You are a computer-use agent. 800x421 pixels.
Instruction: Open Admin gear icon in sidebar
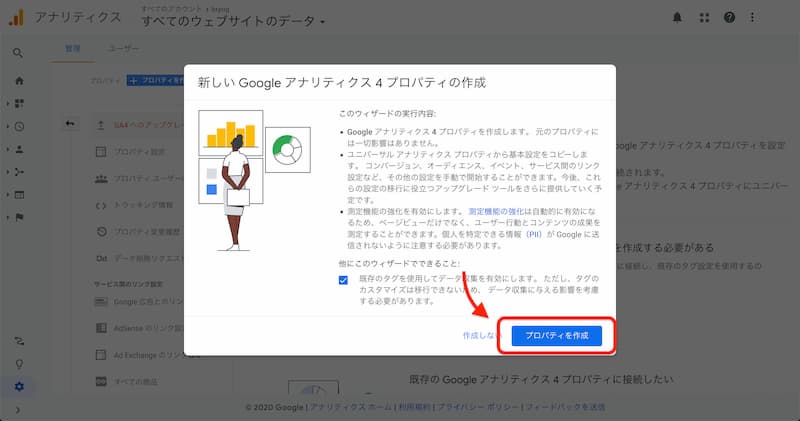click(x=19, y=386)
